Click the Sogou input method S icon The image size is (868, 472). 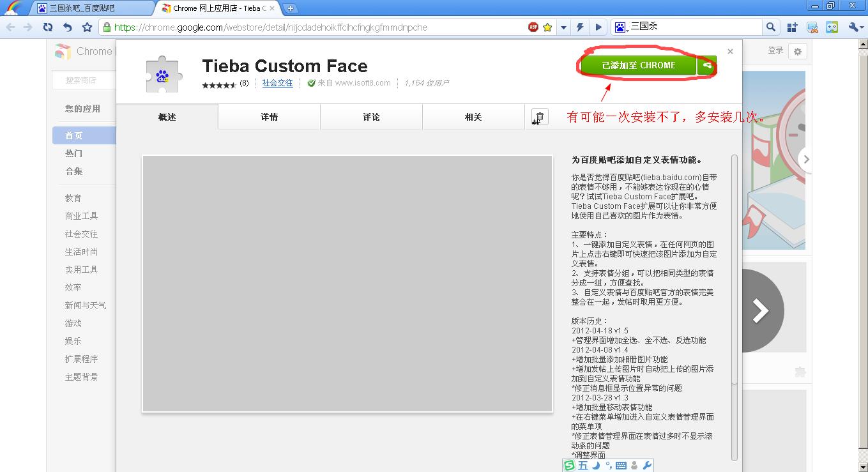(x=569, y=466)
